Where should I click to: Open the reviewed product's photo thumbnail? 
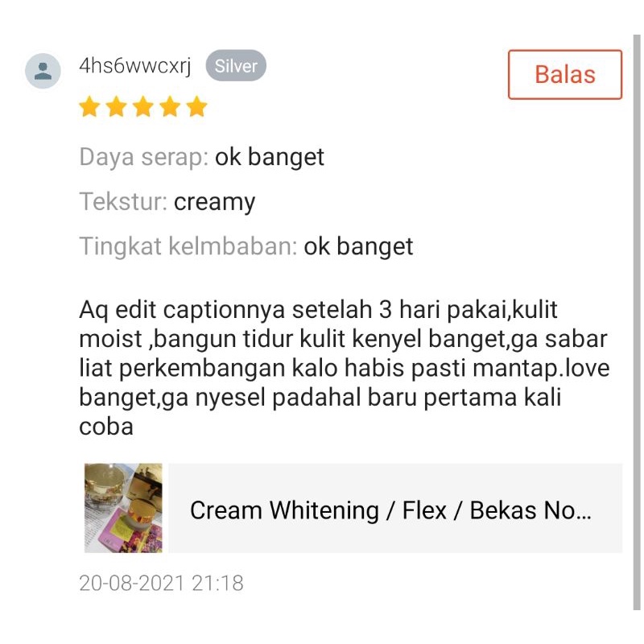click(x=123, y=508)
